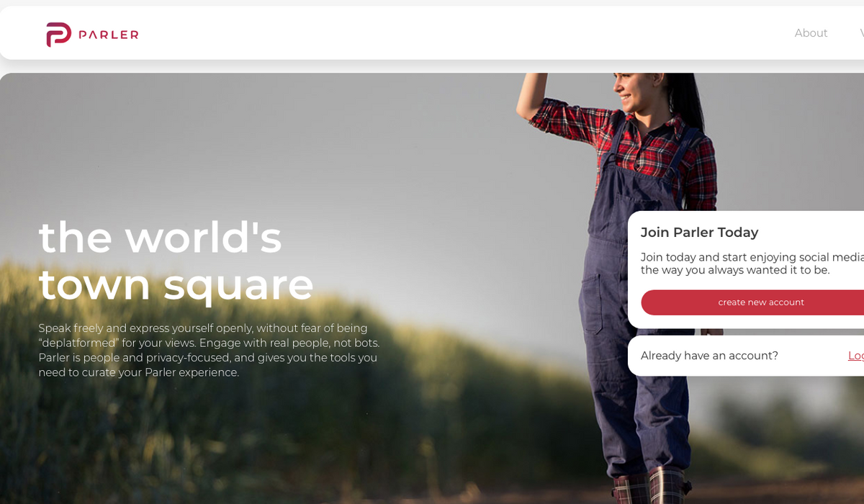Viewport: 864px width, 504px height.
Task: Click the create new account button
Action: [x=752, y=302]
